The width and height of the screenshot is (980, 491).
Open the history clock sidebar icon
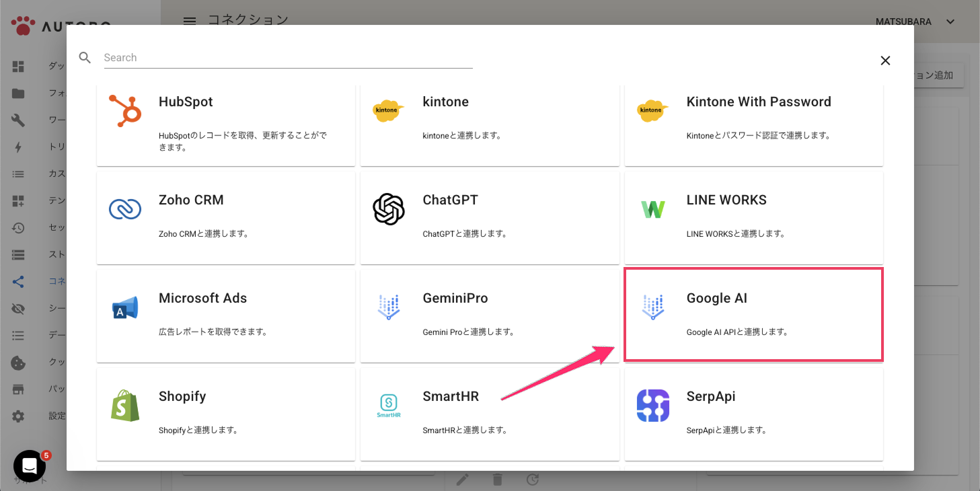18,228
